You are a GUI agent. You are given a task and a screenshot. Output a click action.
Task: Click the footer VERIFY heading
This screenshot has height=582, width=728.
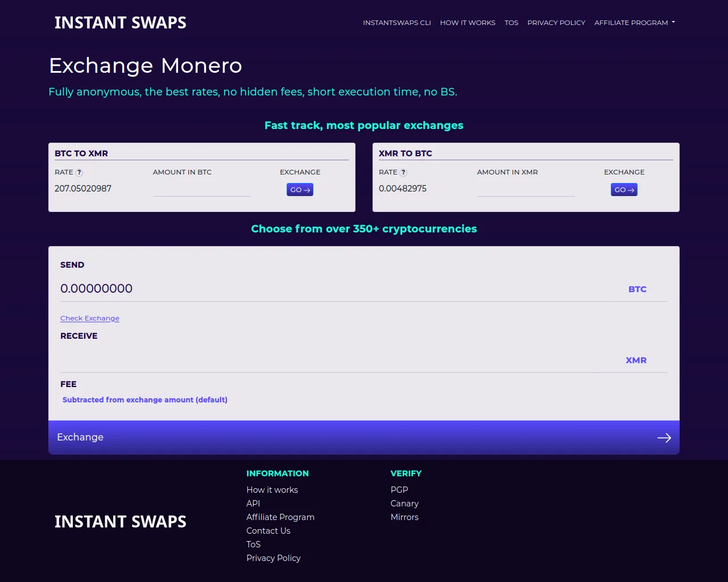pyautogui.click(x=406, y=473)
